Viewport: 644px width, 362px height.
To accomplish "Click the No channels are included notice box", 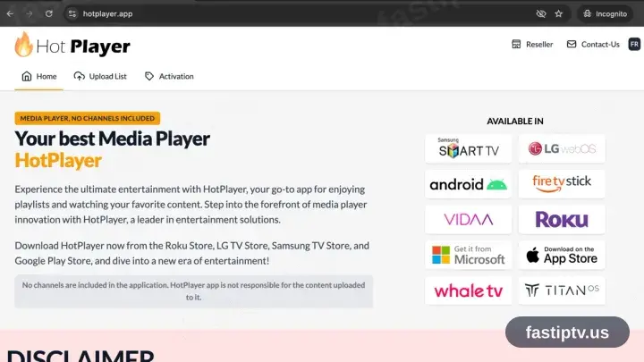I will (x=193, y=291).
